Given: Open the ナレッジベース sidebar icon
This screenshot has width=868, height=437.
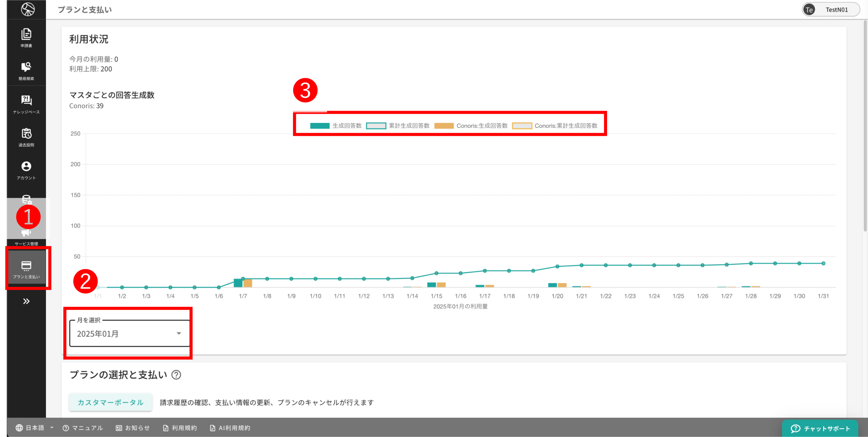Looking at the screenshot, I should pos(26,104).
